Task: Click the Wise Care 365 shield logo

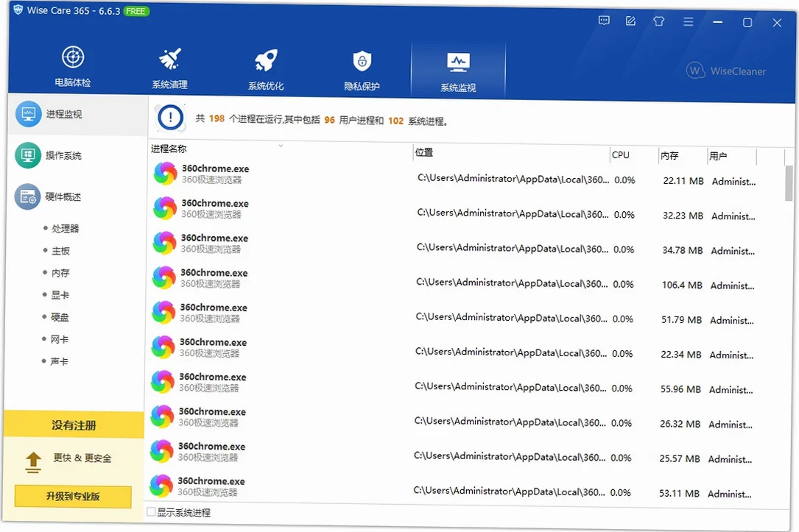Action: click(x=18, y=9)
